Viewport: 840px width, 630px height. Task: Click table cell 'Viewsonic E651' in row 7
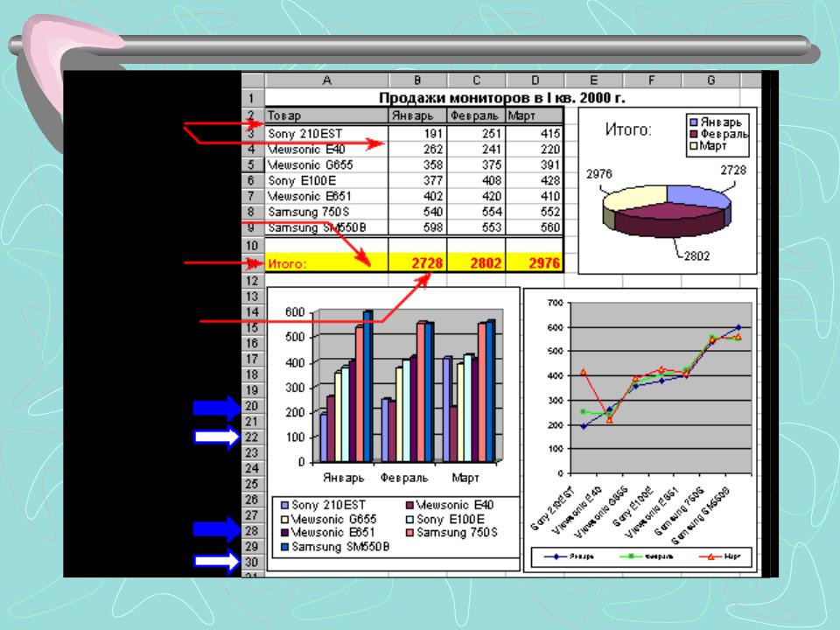(326, 196)
